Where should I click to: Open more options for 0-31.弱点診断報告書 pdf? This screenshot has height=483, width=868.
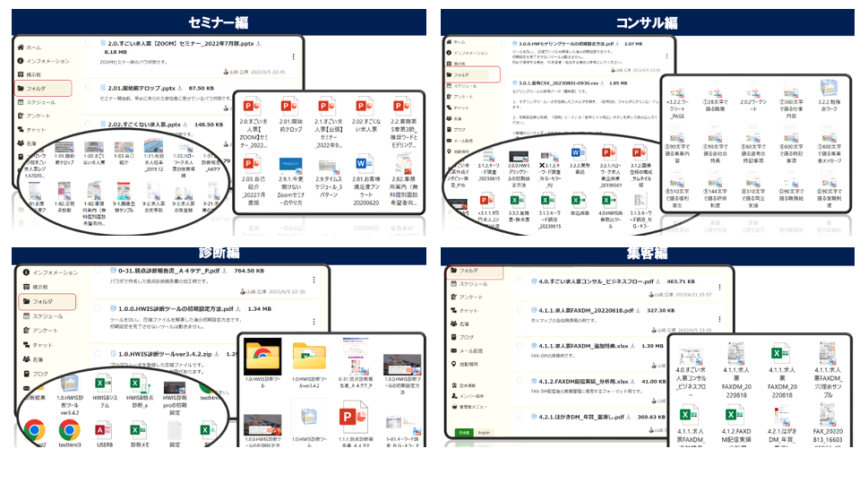coord(314,280)
